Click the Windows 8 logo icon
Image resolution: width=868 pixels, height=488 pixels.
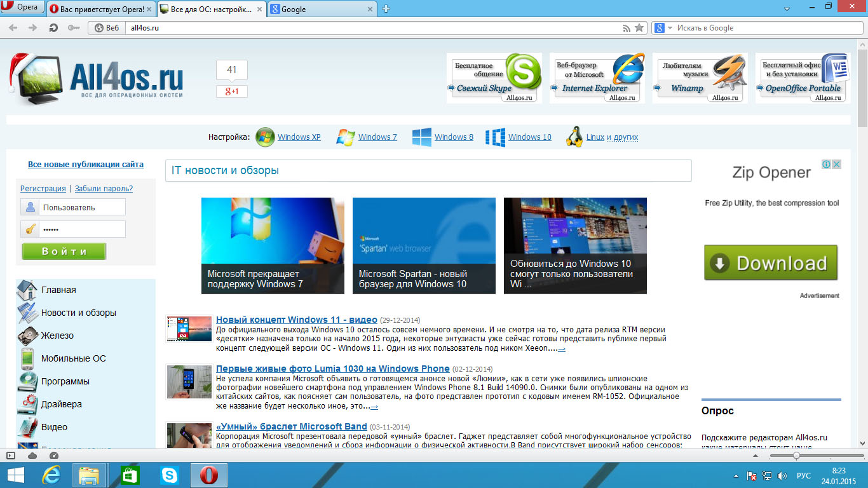(422, 137)
